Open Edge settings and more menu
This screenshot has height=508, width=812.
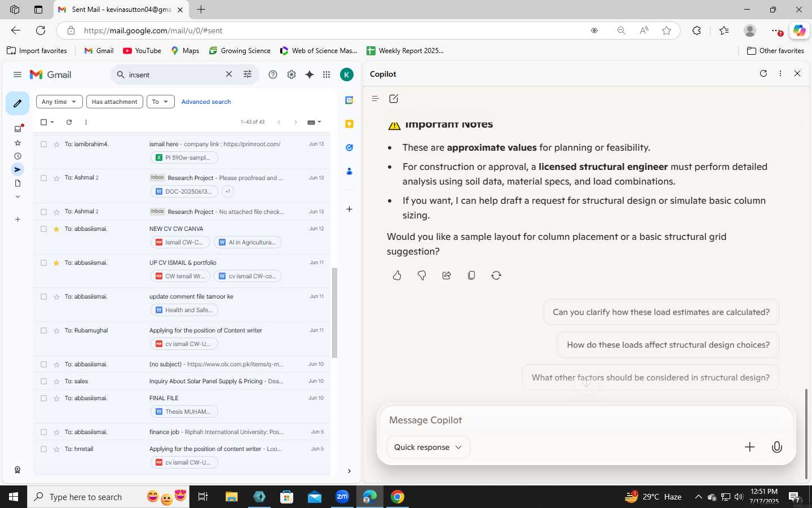[776, 30]
